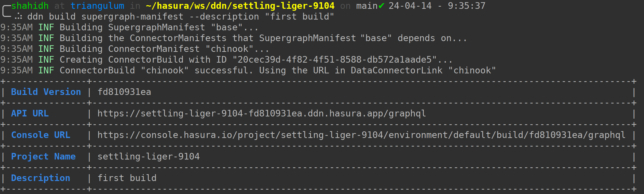The width and height of the screenshot is (644, 194).
Task: Click the Description value "first build"
Action: click(x=127, y=178)
